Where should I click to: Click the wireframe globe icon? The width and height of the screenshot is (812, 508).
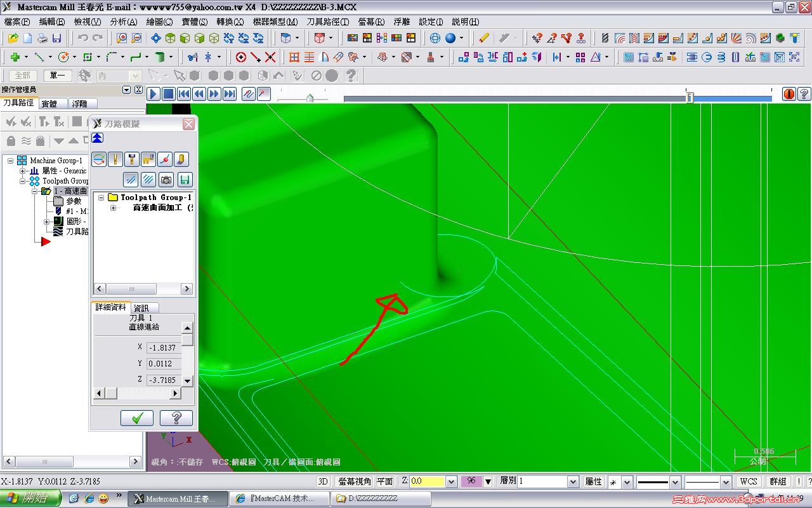(x=435, y=38)
